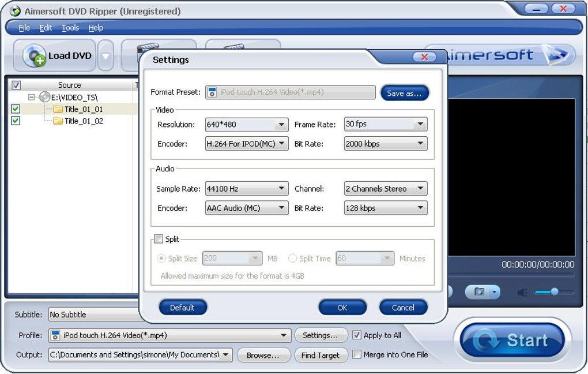Adjust the preview volume slider
The height and width of the screenshot is (374, 588).
[x=554, y=291]
